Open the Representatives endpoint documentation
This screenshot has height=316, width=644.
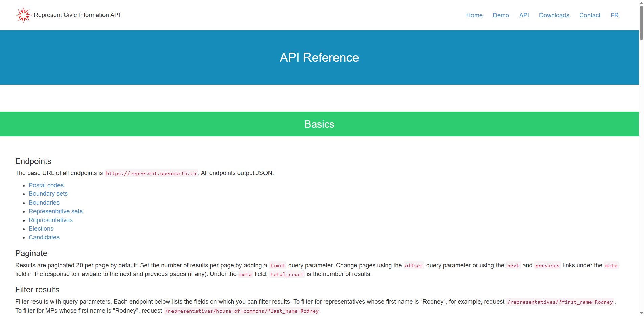(x=51, y=220)
